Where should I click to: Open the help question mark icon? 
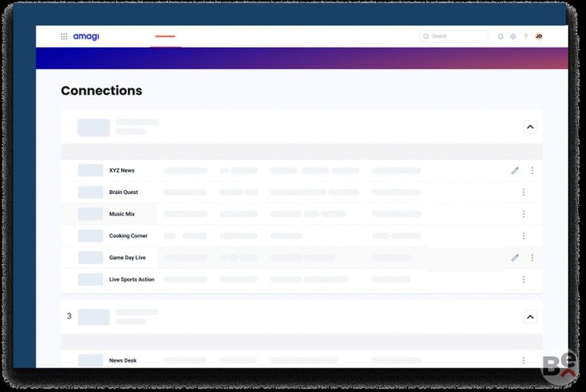pyautogui.click(x=525, y=36)
